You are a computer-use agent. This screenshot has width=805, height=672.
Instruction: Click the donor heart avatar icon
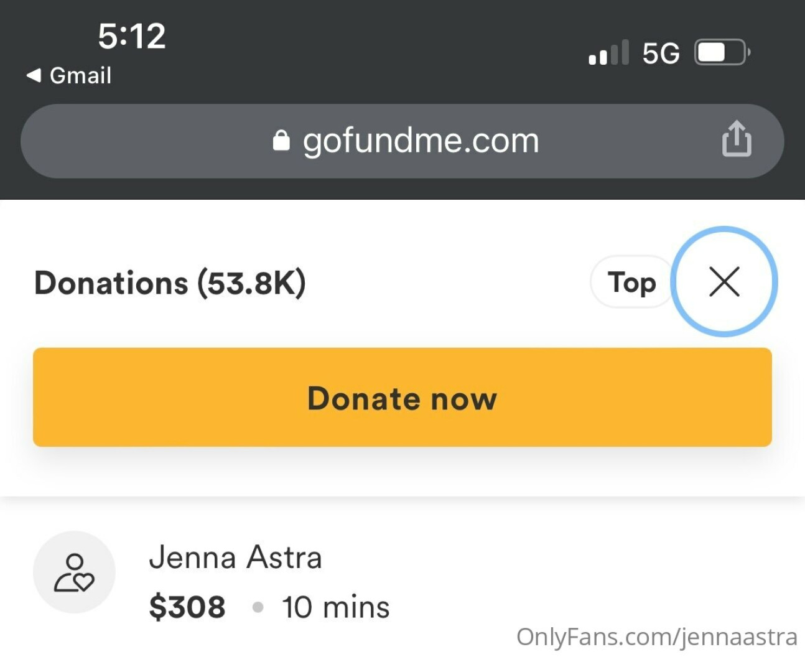point(74,572)
